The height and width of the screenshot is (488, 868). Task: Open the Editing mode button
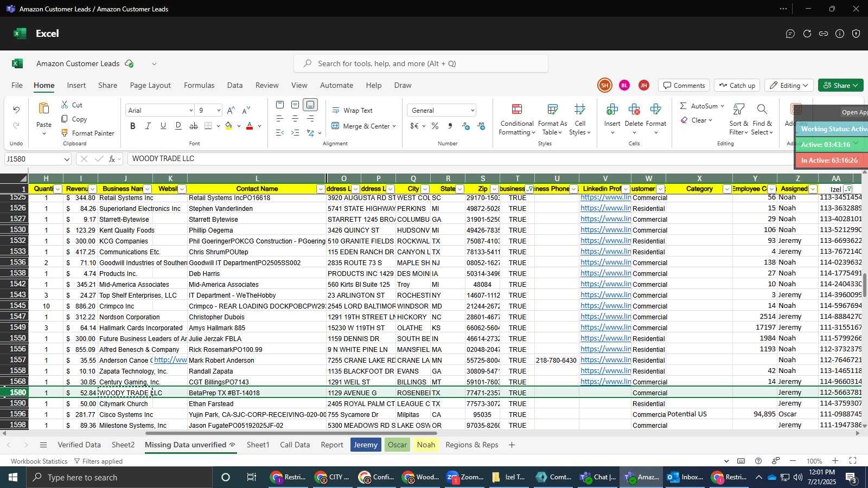pos(789,85)
